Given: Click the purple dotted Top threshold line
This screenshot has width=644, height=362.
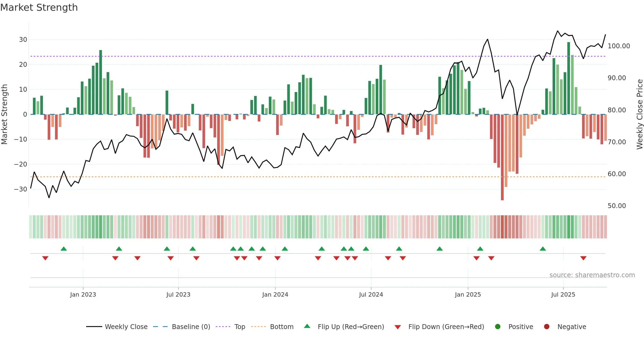Looking at the screenshot, I should point(318,56).
